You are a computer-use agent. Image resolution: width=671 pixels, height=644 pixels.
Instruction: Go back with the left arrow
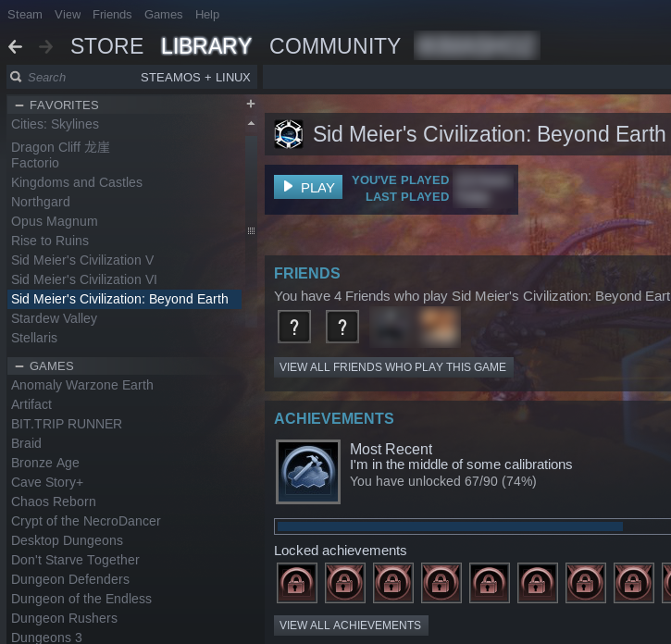coord(16,46)
